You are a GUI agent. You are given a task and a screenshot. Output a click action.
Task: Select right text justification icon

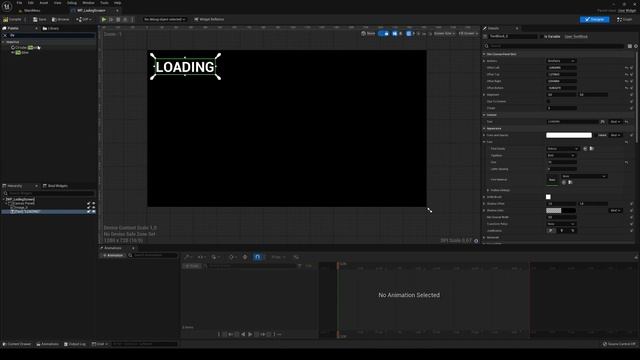[573, 231]
